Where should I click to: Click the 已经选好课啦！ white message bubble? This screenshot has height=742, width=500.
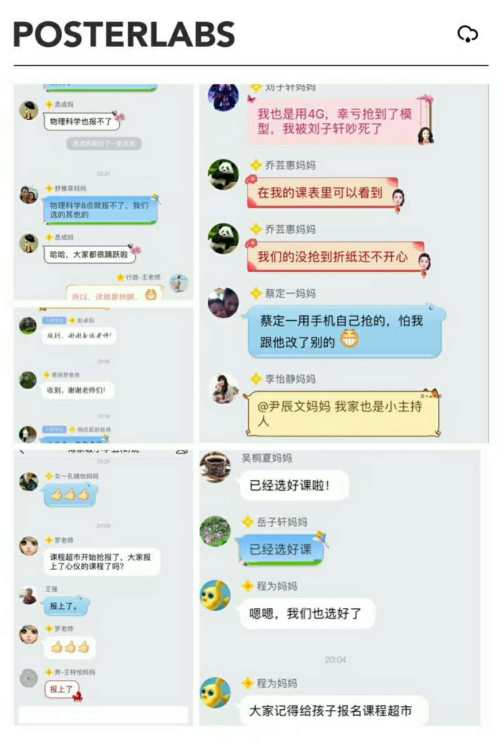[x=294, y=485]
